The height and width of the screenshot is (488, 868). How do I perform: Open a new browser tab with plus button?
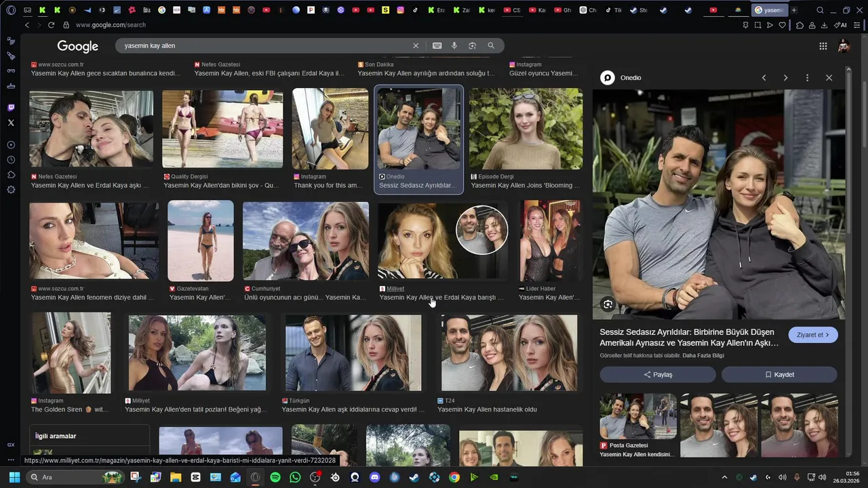(794, 10)
